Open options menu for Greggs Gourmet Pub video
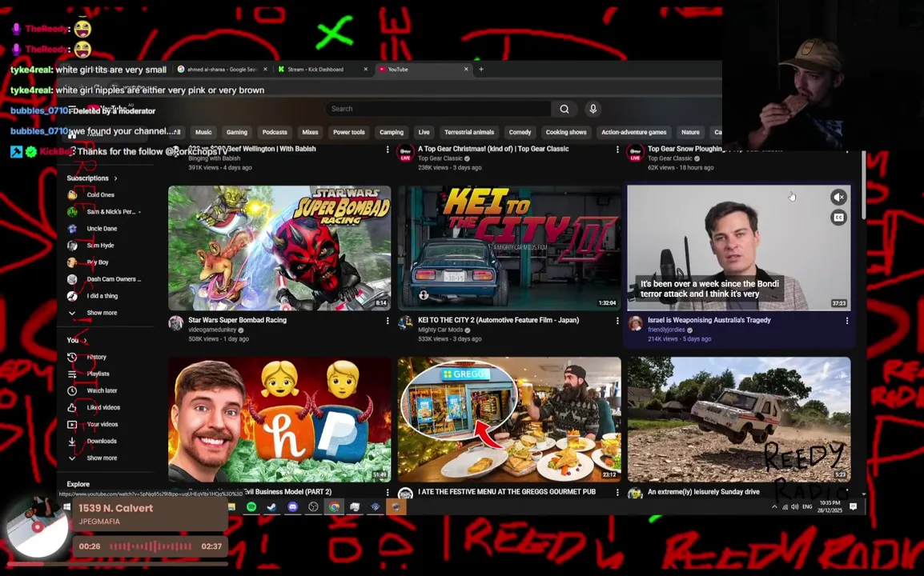This screenshot has height=576, width=924. [x=617, y=492]
